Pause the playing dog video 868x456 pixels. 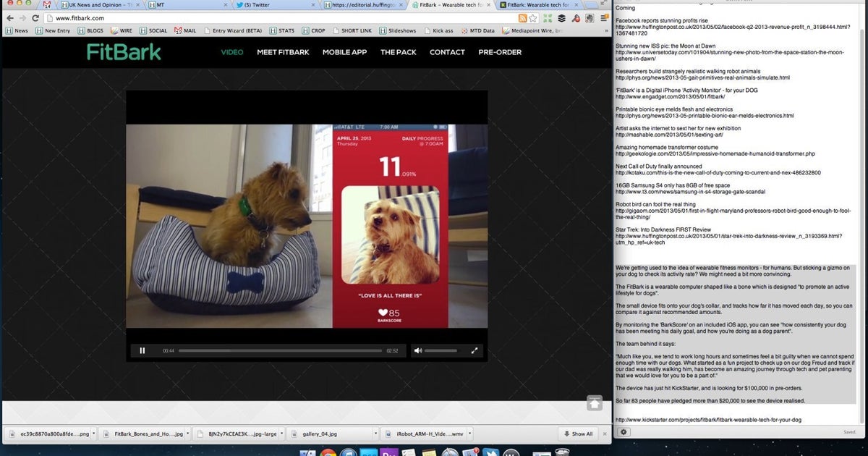[x=142, y=351]
